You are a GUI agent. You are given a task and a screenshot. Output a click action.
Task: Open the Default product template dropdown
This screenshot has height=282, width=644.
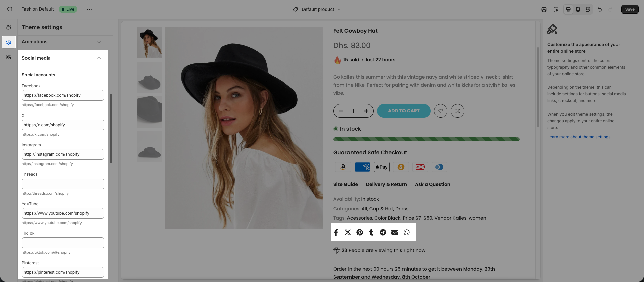coord(317,9)
